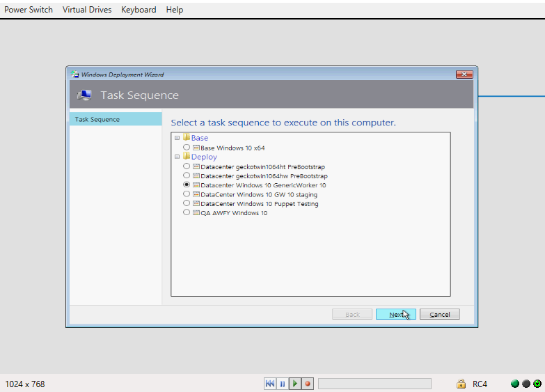Viewport: 545px width, 392px height.
Task: Click the 1024 x 768 resolution label
Action: coord(25,384)
